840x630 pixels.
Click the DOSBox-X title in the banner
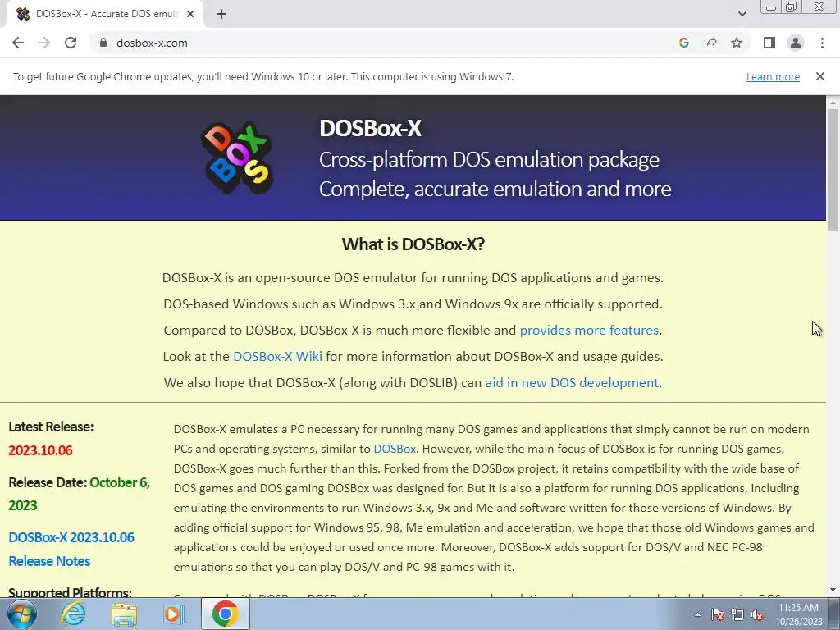click(x=370, y=129)
